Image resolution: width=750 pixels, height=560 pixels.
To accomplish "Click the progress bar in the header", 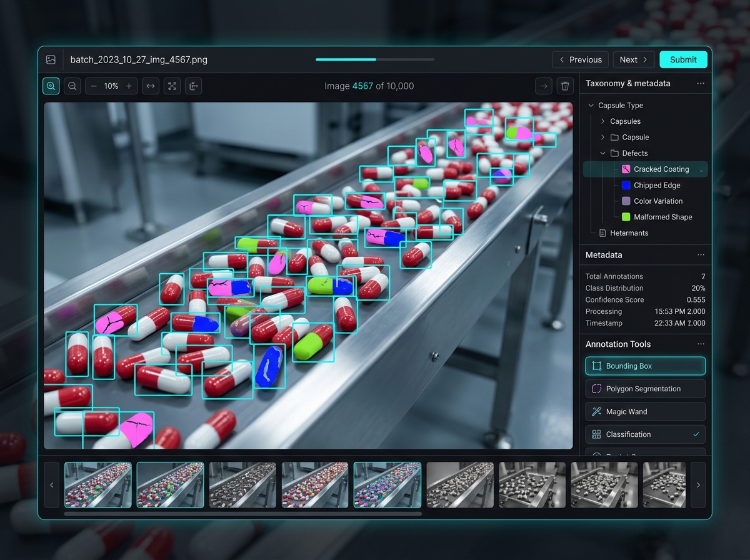I will tap(375, 59).
